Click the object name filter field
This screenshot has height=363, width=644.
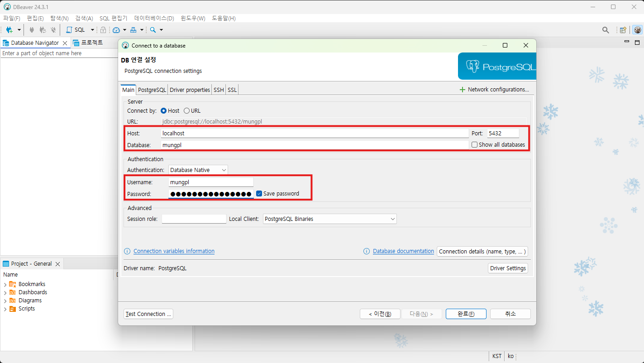[x=59, y=53]
